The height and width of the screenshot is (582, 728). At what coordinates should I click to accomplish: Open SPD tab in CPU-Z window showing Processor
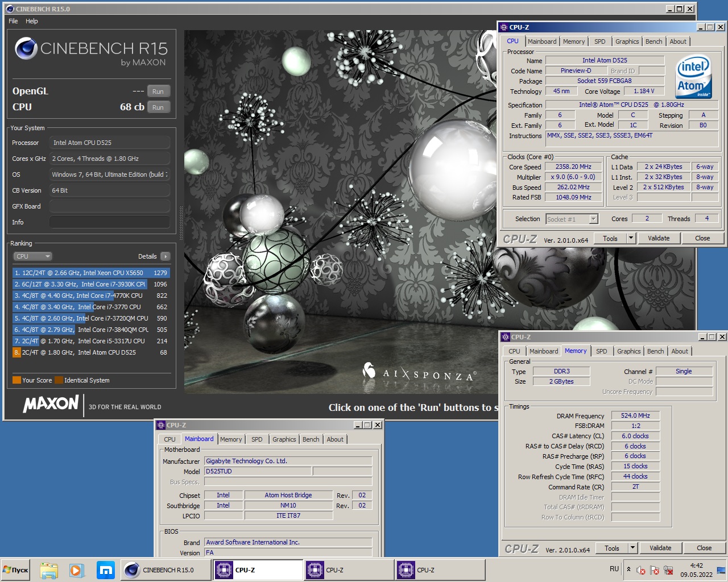click(600, 41)
